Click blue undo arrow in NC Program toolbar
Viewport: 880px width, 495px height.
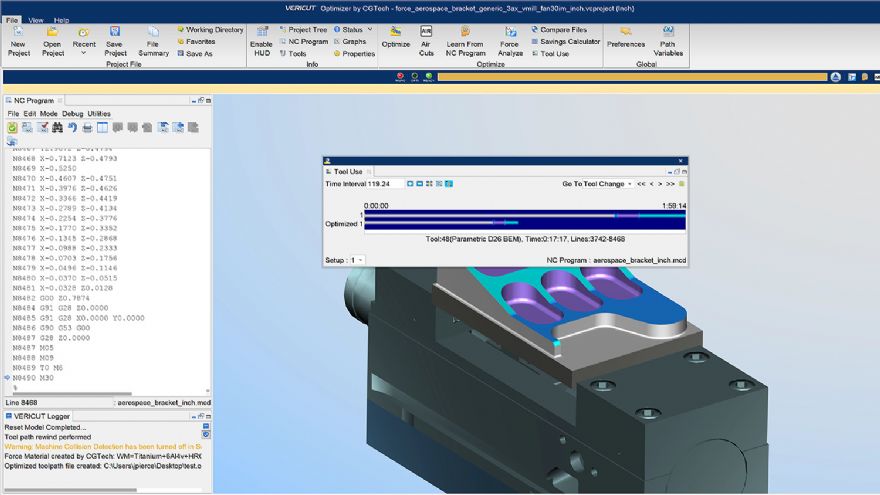point(72,128)
